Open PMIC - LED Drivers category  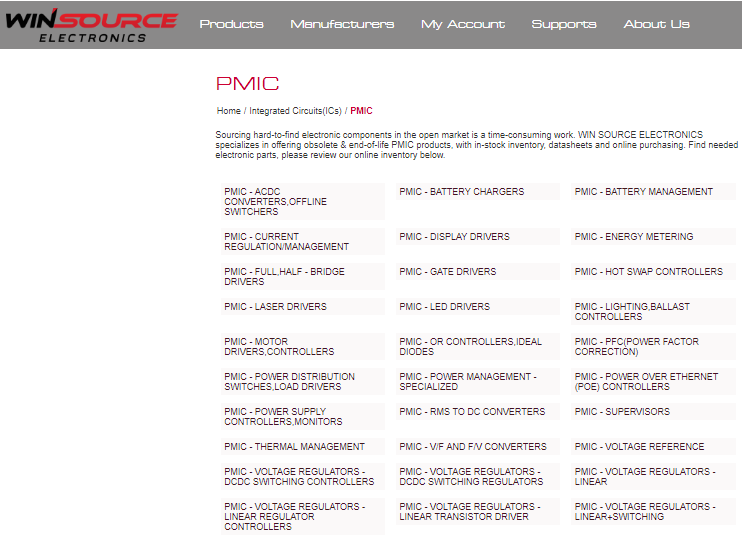[x=478, y=306]
